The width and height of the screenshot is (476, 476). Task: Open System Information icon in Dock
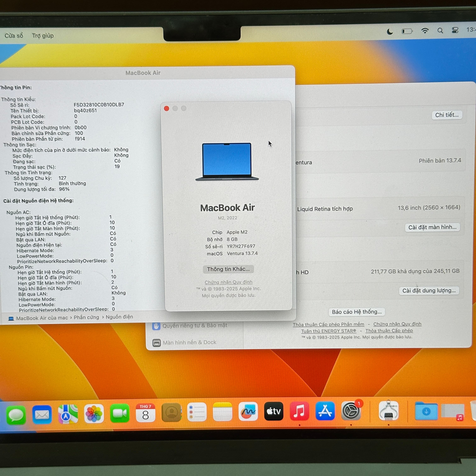(x=388, y=411)
